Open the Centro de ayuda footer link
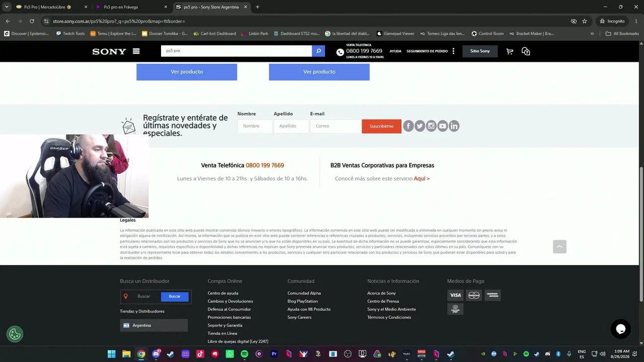644x362 pixels. pos(223,293)
